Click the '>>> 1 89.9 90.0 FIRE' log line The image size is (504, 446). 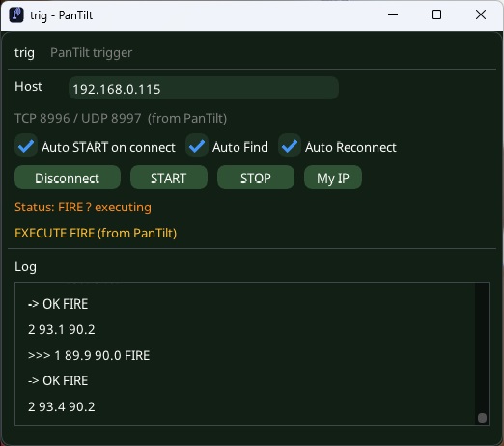point(89,355)
